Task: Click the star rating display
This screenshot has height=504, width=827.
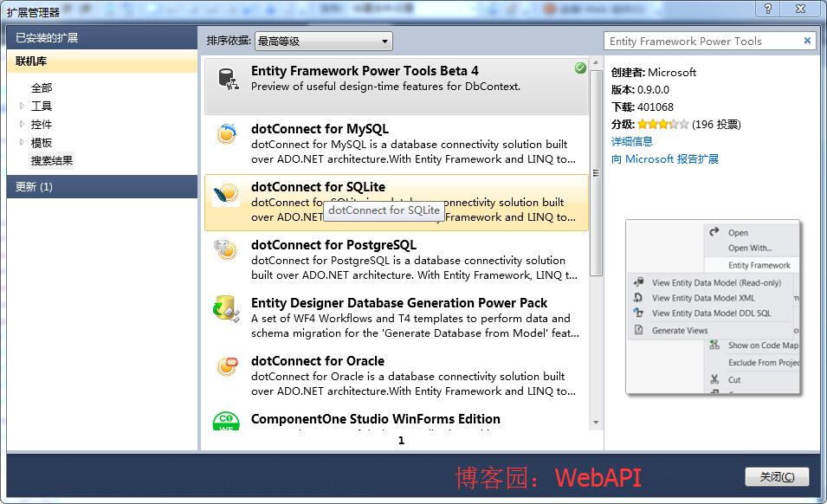Action: point(662,124)
